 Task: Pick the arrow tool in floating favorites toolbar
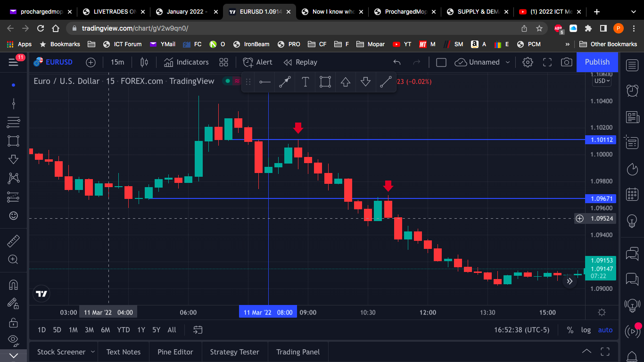pyautogui.click(x=285, y=82)
